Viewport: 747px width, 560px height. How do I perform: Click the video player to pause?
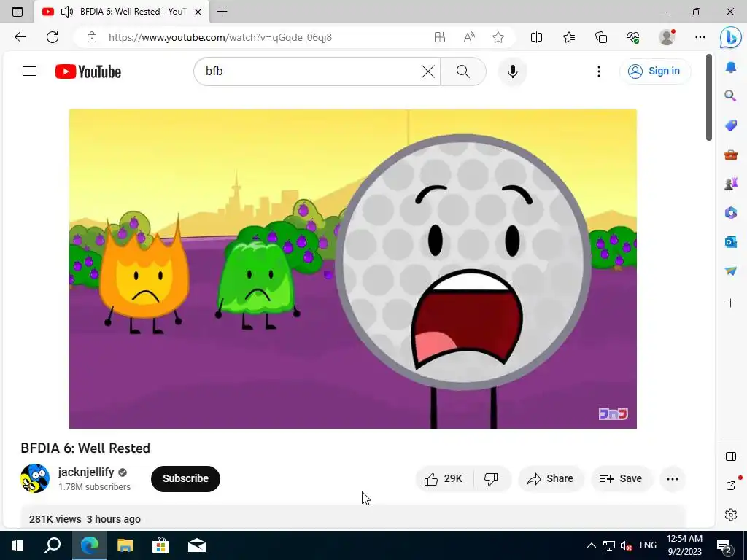click(x=352, y=269)
